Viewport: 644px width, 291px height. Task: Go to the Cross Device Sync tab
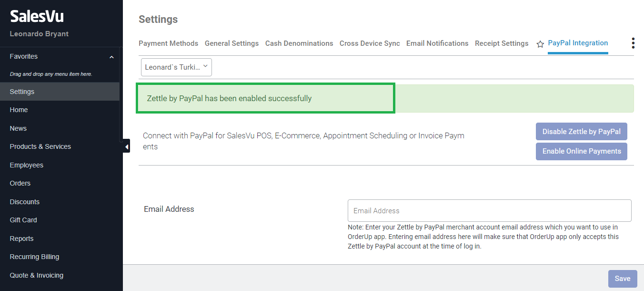pos(370,43)
